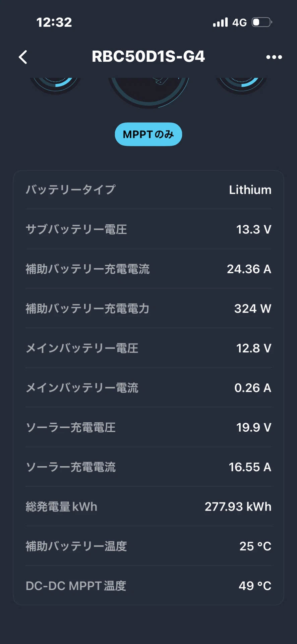Tap the 総発電量 277.93 kWh value
Screen dimensions: 297x644
click(238, 506)
